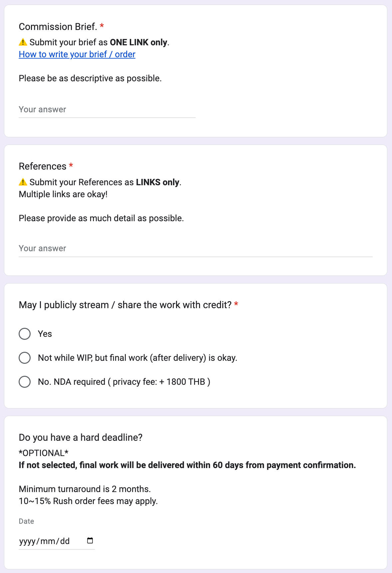This screenshot has width=392, height=573.
Task: Click the bold "LINKS only" text
Action: click(157, 182)
